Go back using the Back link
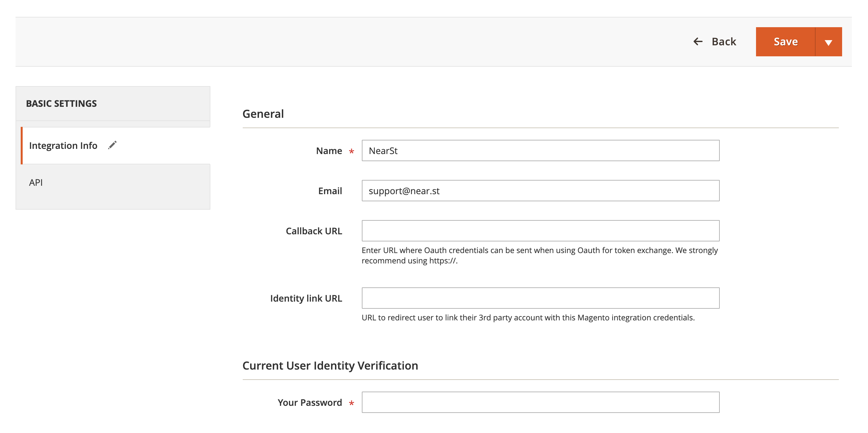Viewport: 868px width, 433px height. pyautogui.click(x=723, y=41)
